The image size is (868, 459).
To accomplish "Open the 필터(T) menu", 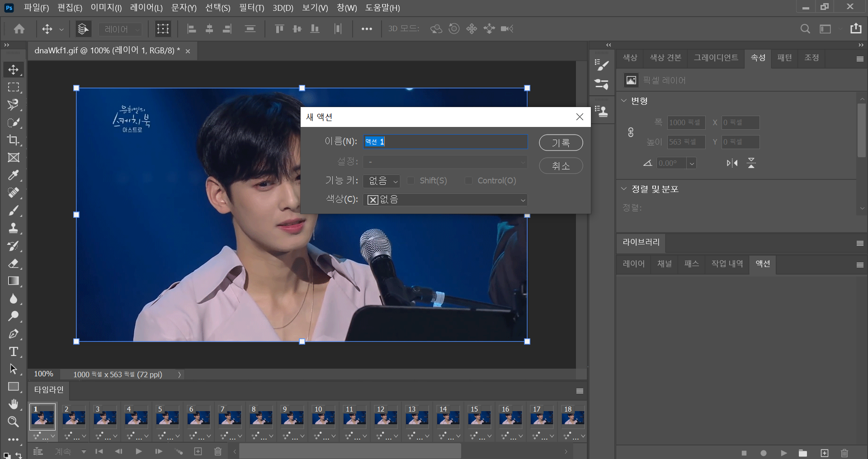I will pyautogui.click(x=251, y=8).
